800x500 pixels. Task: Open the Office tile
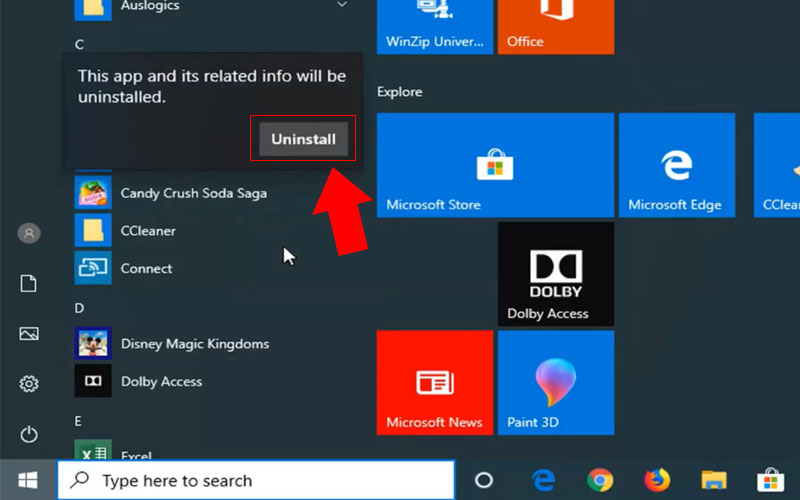point(556,27)
